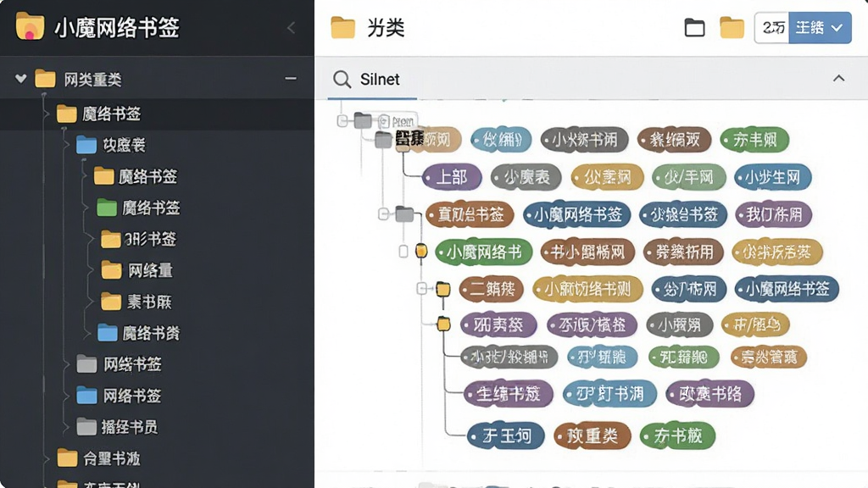Screen dimensions: 868x488
Task: Select the dark blue 小魔网络书签 tag in fifth row
Action: pos(787,289)
